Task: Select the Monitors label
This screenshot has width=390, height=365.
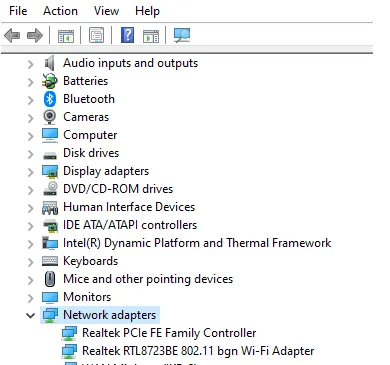Action: (87, 297)
